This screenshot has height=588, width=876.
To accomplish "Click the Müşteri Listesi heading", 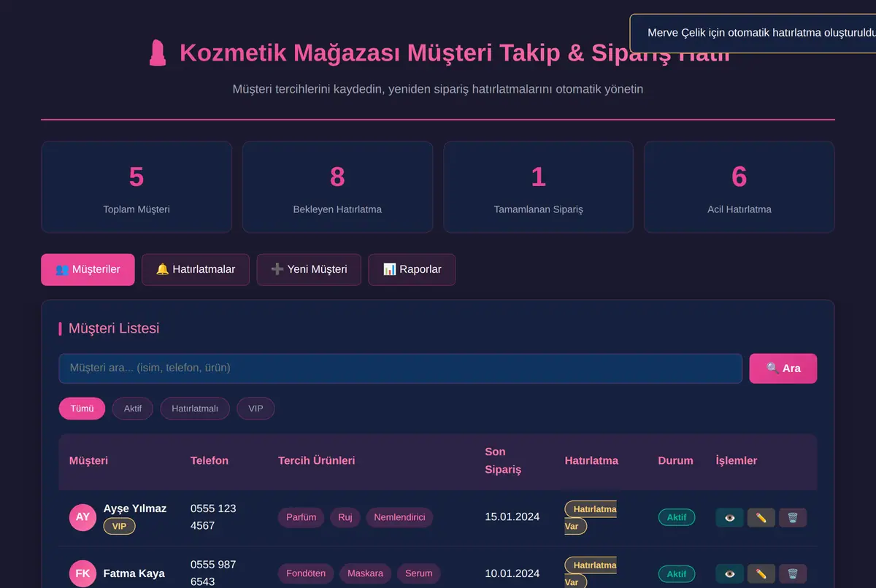I will 114,328.
